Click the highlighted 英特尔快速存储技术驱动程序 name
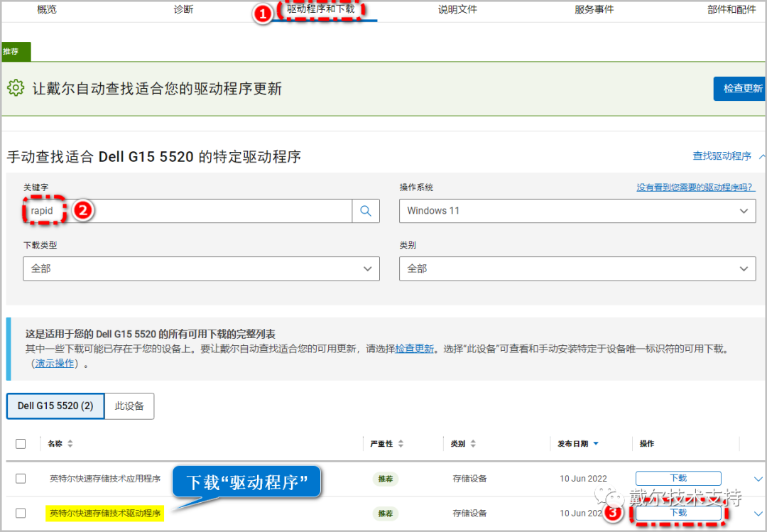Viewport: 767px width, 532px height. pos(105,514)
